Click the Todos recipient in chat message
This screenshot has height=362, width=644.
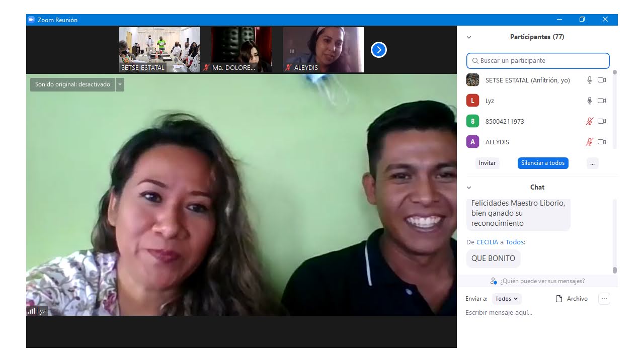coord(515,242)
